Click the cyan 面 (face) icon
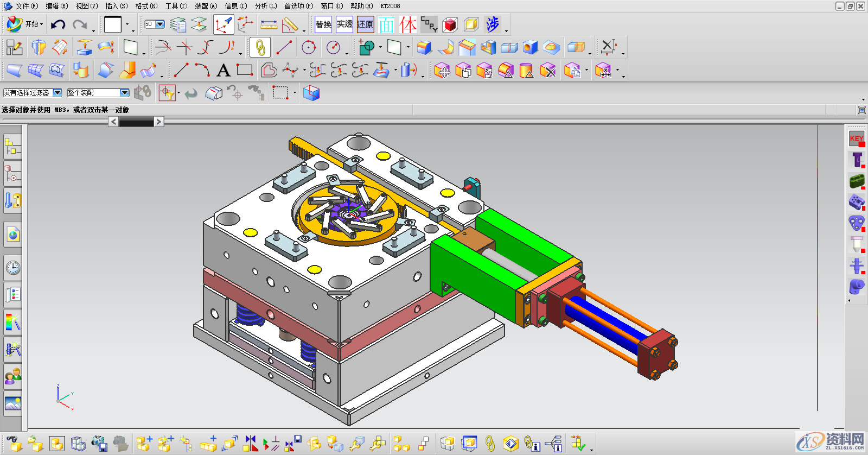The height and width of the screenshot is (455, 868). [x=386, y=24]
